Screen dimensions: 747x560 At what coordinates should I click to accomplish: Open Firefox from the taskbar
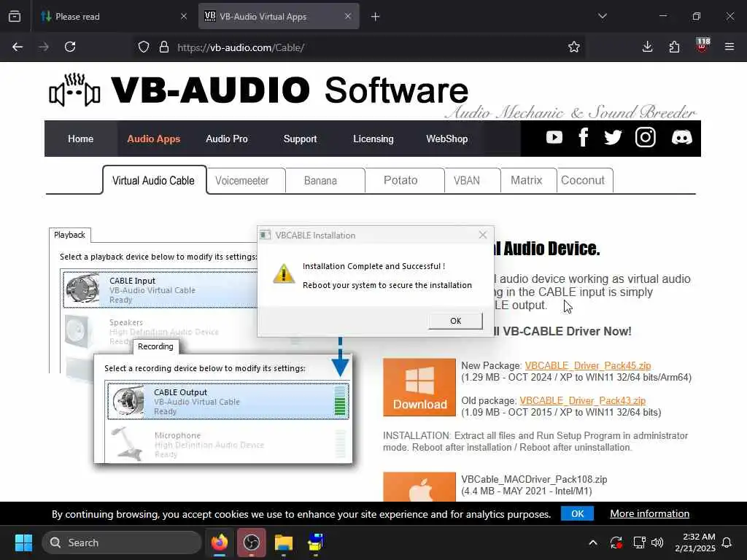coord(220,542)
